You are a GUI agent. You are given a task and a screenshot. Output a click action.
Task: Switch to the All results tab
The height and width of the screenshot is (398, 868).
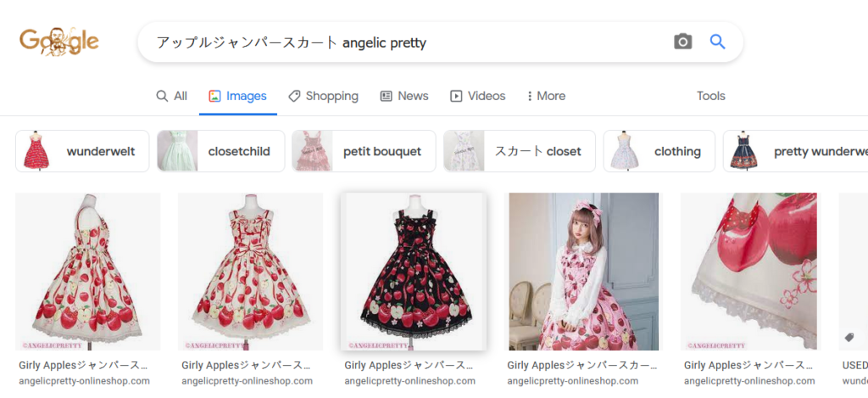[x=171, y=96]
